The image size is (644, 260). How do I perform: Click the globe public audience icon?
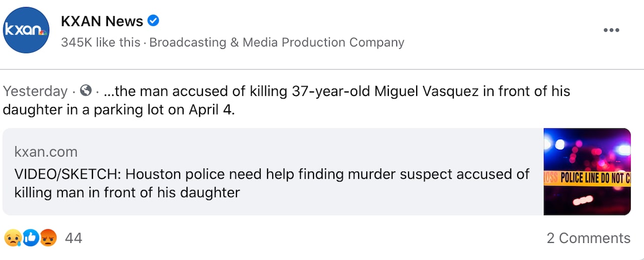(x=86, y=91)
